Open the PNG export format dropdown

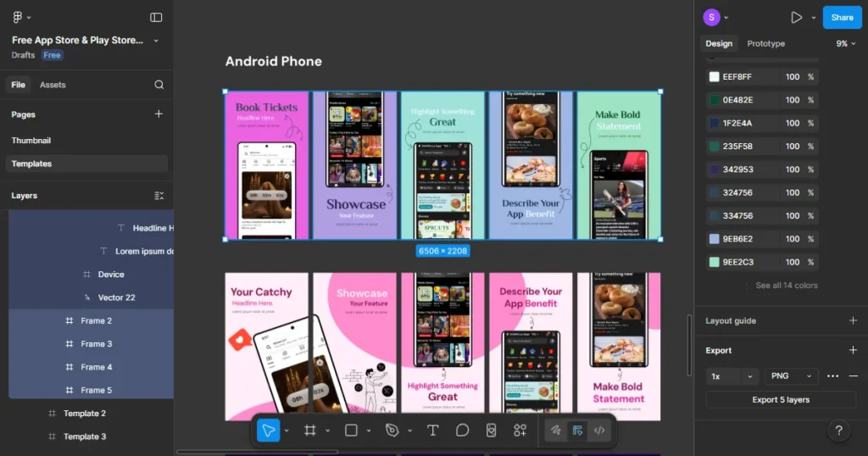(791, 376)
